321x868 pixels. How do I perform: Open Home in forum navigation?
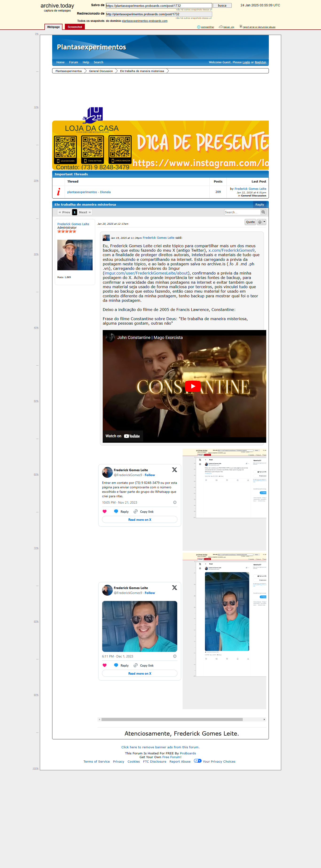point(61,62)
